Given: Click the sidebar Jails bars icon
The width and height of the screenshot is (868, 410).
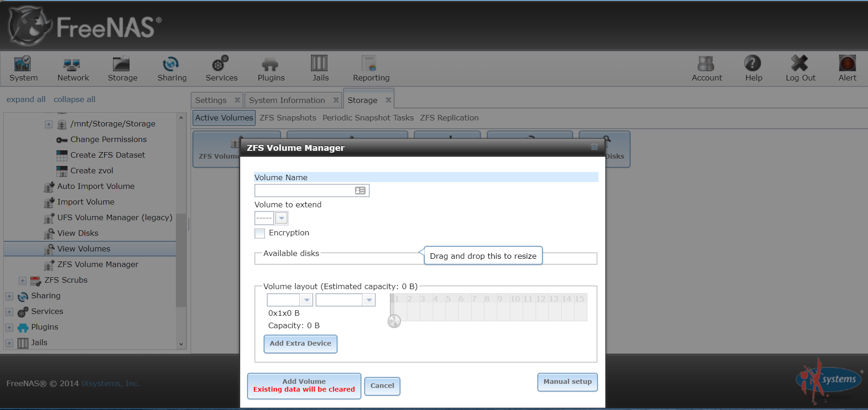Looking at the screenshot, I should [x=23, y=343].
